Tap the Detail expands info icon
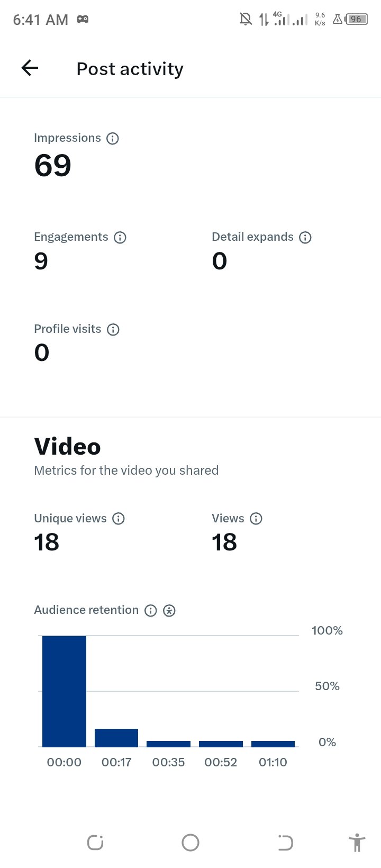The width and height of the screenshot is (381, 868). 305,238
